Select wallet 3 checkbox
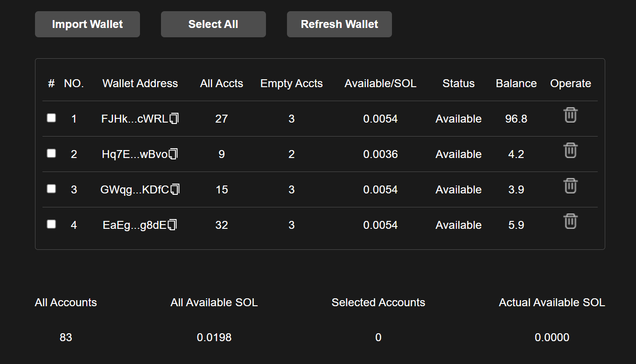Screen dimensions: 636x364 (x=51, y=189)
